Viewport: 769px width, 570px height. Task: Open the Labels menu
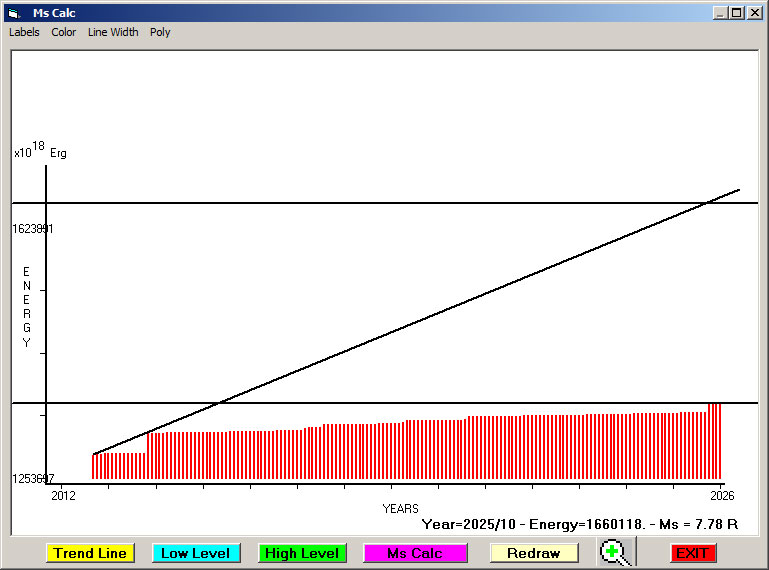coord(24,32)
